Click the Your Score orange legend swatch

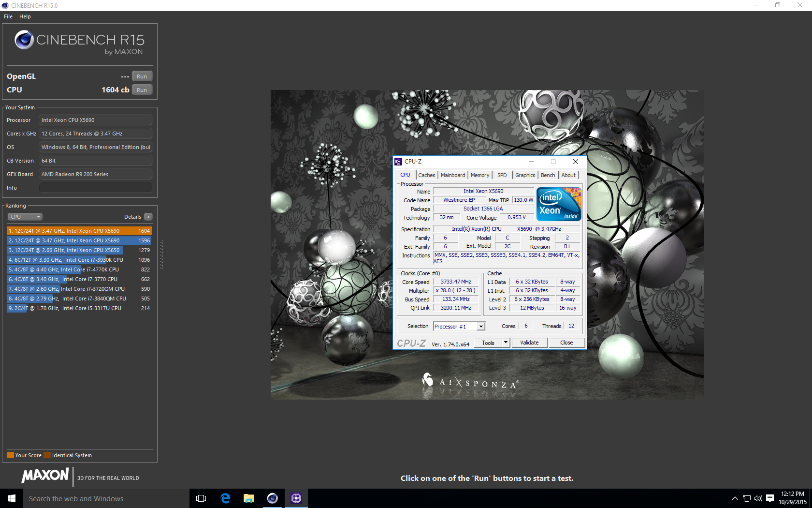pos(10,455)
